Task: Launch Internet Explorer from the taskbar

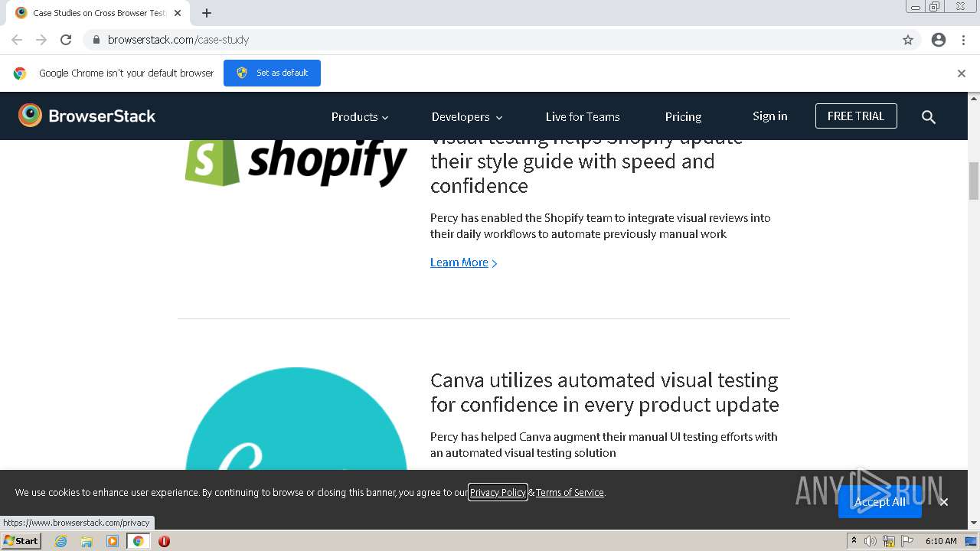Action: click(x=60, y=541)
